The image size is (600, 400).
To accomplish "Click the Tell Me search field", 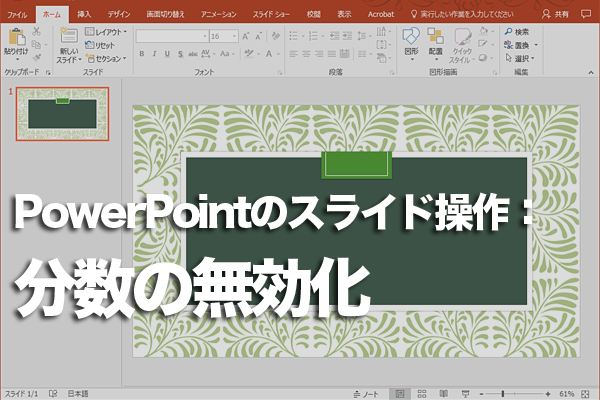I will [462, 15].
